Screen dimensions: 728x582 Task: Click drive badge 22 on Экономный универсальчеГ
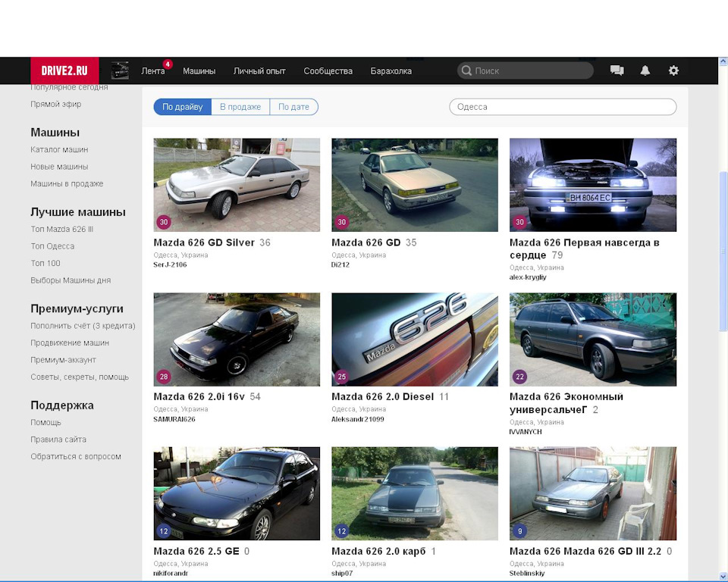pos(520,377)
